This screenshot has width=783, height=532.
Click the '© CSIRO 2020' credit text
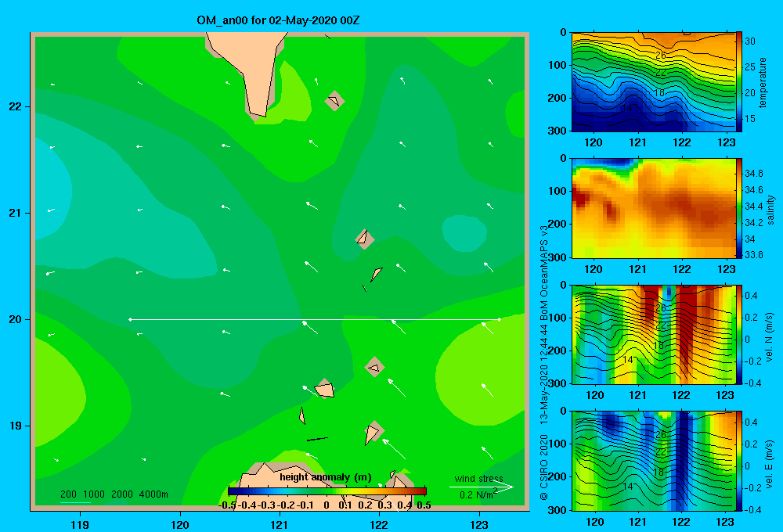[x=544, y=467]
